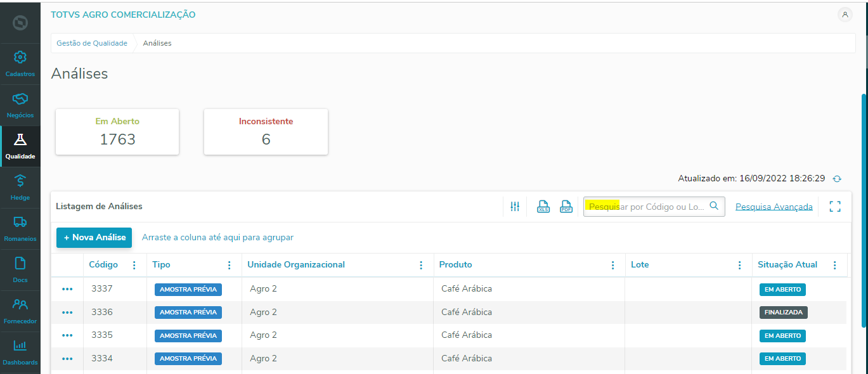Filter by Inconsistente card

point(266,132)
